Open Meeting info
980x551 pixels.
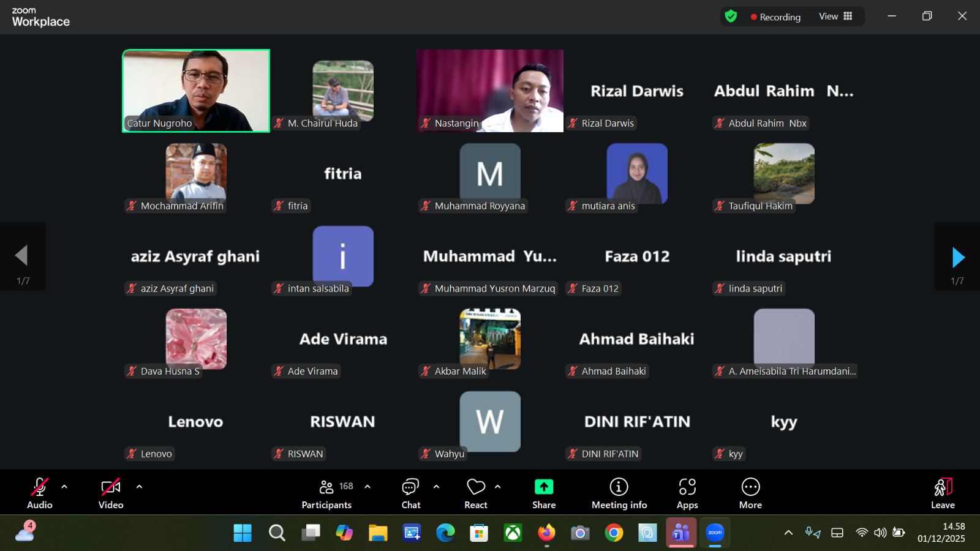coord(619,493)
